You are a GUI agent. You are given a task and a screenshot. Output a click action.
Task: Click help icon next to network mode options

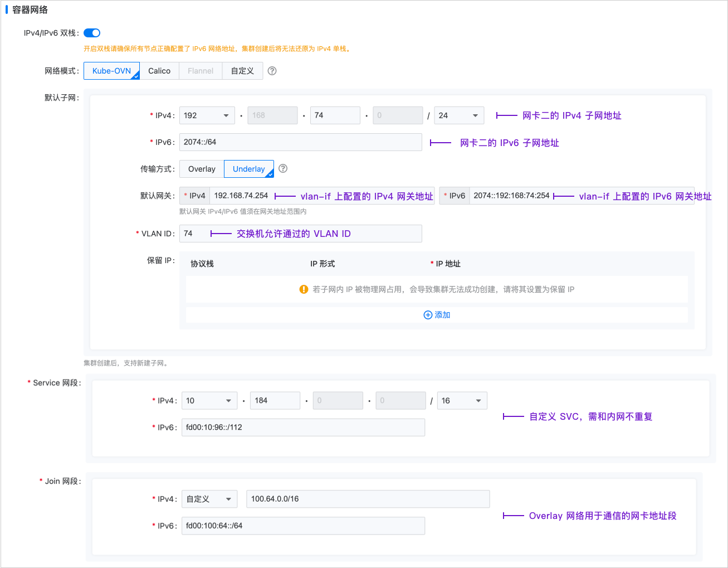(x=272, y=71)
